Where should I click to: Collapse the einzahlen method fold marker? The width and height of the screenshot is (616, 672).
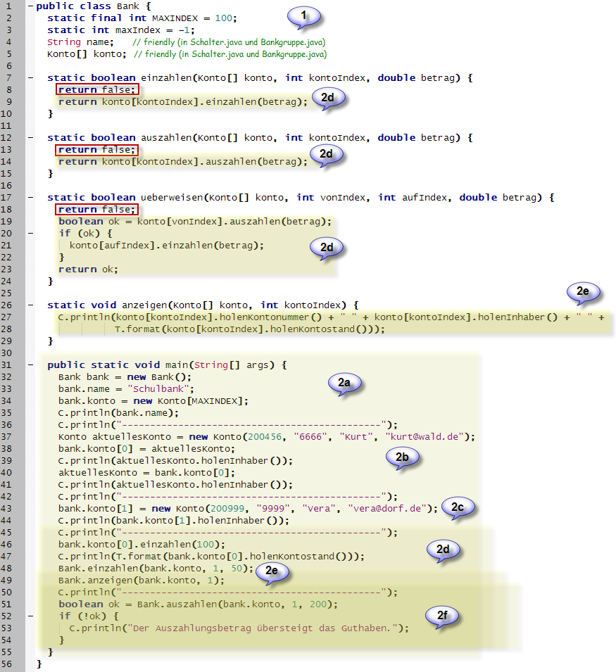pos(30,78)
